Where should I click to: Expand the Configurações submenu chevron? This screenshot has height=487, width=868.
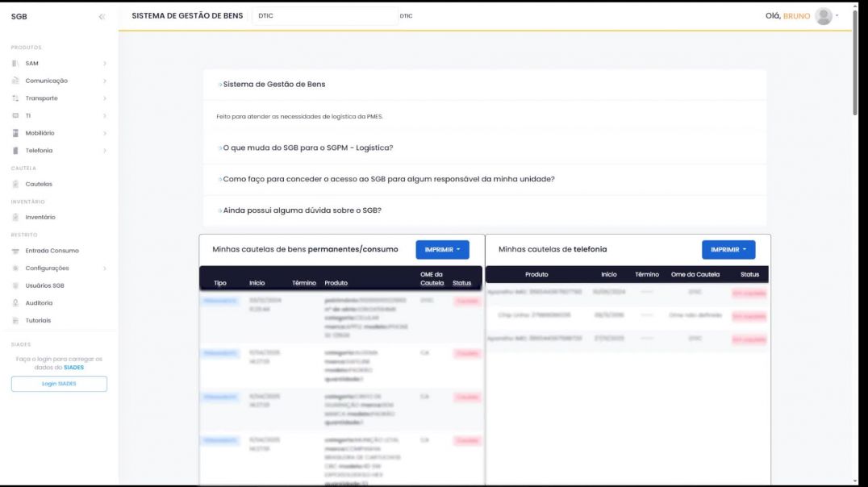coord(105,268)
